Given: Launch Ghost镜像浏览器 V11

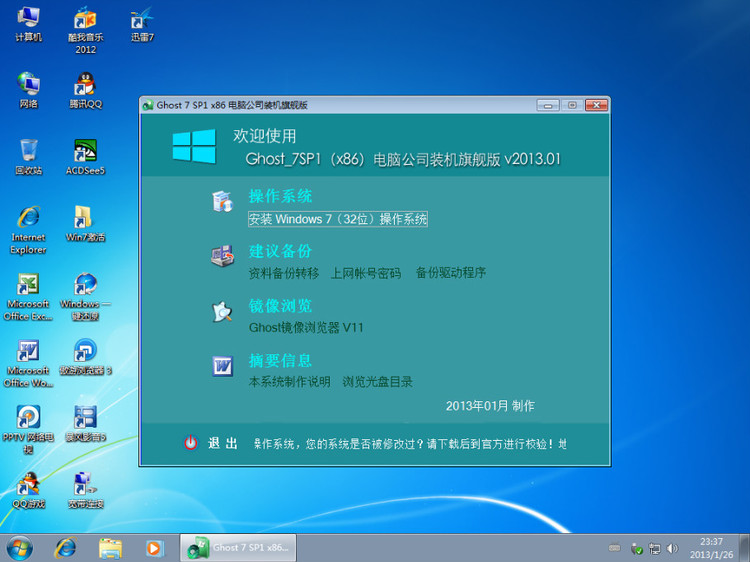Looking at the screenshot, I should coord(306,327).
